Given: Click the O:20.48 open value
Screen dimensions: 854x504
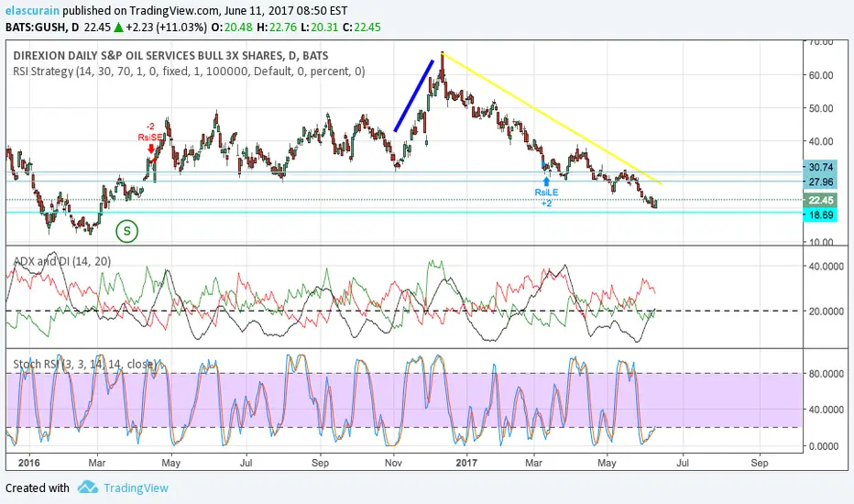Looking at the screenshot, I should pyautogui.click(x=232, y=27).
